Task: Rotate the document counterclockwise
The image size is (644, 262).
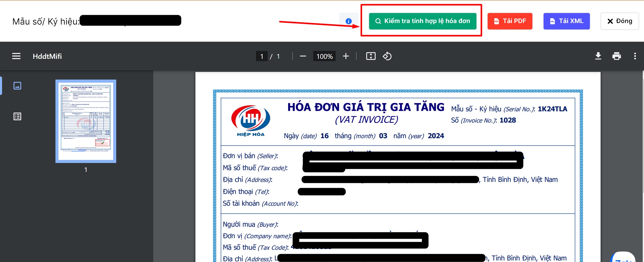Action: (387, 56)
